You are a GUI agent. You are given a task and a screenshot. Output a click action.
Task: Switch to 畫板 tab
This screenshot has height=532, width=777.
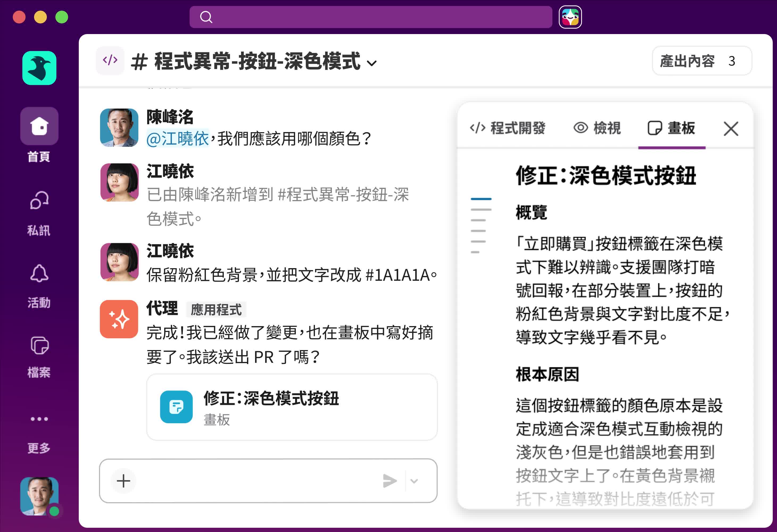[x=672, y=128]
